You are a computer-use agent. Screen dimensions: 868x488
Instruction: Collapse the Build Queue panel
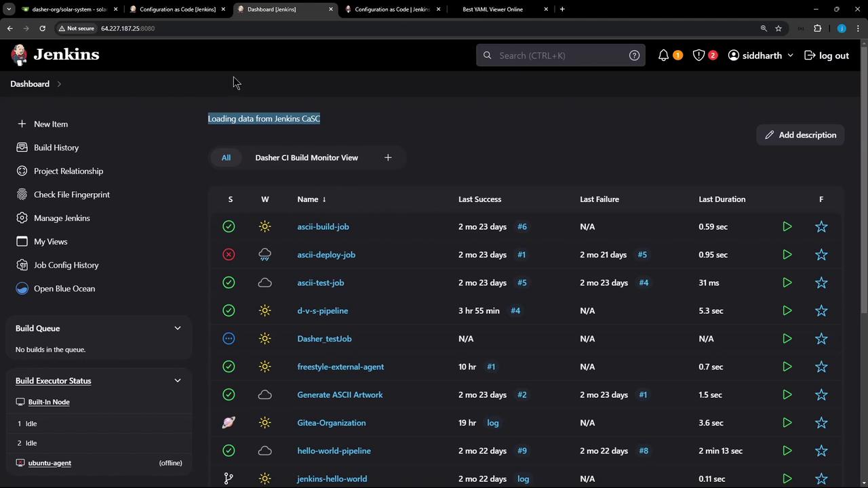178,328
